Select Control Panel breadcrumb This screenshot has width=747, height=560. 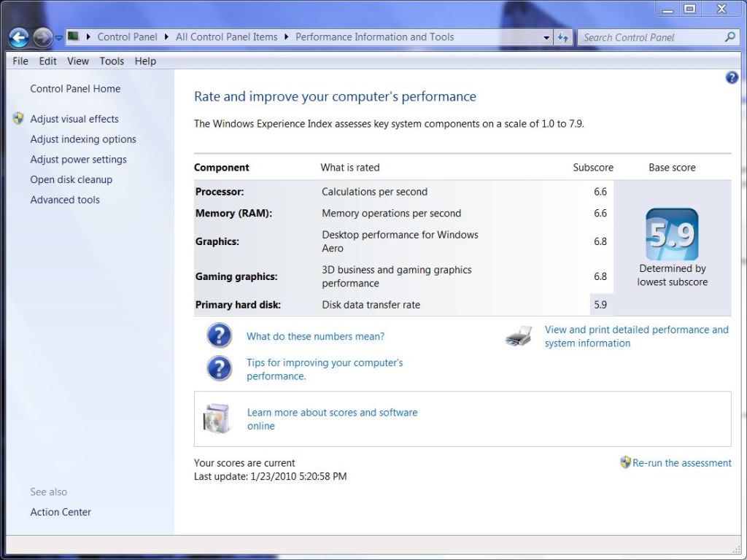(x=127, y=37)
